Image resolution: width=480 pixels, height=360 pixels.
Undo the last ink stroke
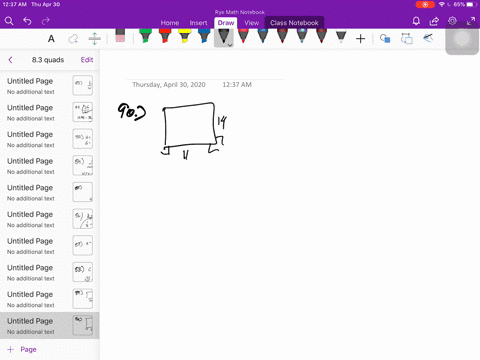click(27, 21)
